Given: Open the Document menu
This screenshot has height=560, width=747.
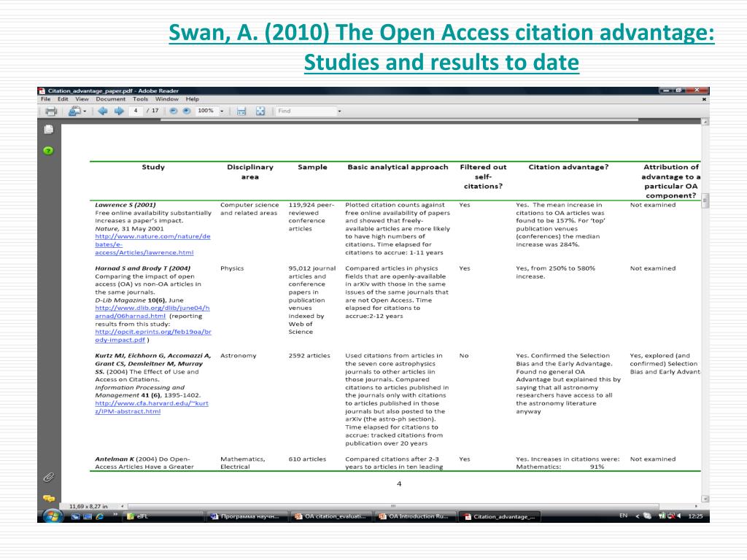Looking at the screenshot, I should 111,99.
